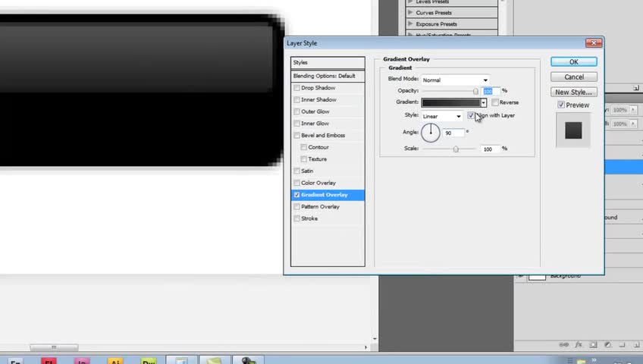Close the Layer Style dialog

click(594, 42)
